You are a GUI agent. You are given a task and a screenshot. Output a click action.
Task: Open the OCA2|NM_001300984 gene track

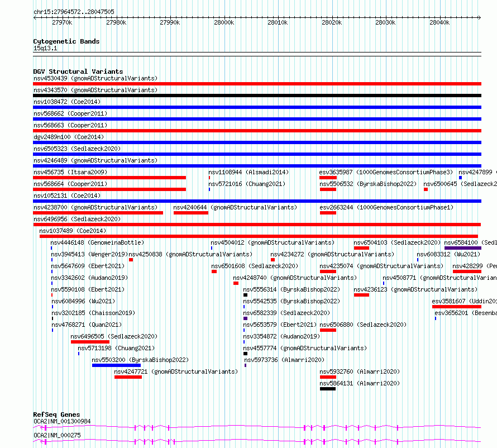[257, 428]
